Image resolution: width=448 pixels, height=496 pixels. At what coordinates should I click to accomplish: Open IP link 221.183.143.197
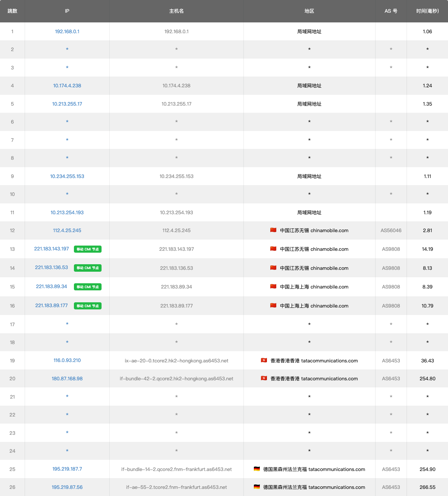coord(52,249)
